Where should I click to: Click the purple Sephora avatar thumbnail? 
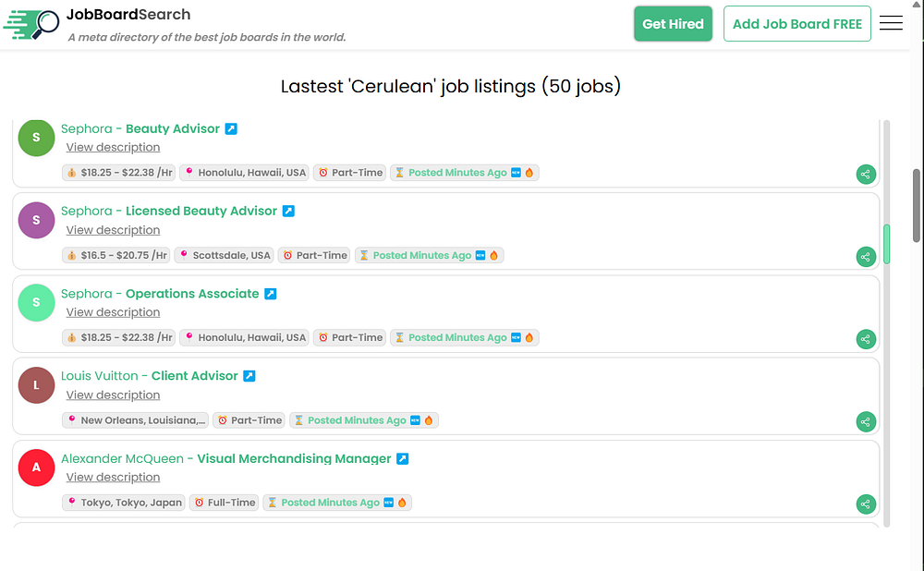[37, 221]
